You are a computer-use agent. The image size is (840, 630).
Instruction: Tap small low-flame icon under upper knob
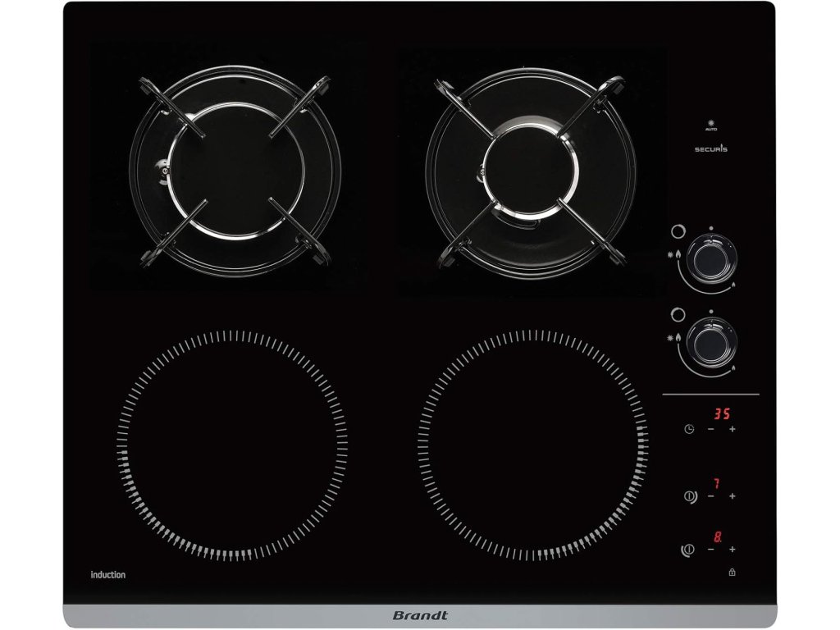(733, 284)
